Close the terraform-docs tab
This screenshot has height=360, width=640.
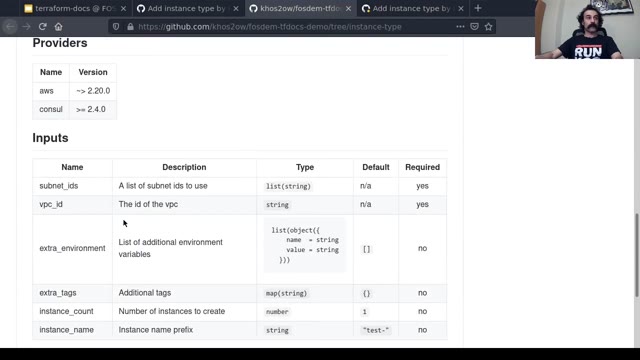coord(123,8)
